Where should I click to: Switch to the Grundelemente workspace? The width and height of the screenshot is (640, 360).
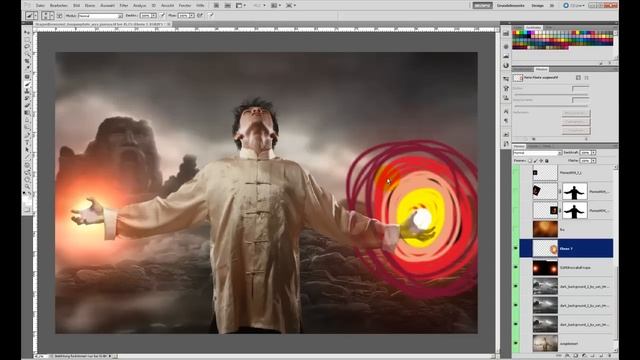click(510, 6)
